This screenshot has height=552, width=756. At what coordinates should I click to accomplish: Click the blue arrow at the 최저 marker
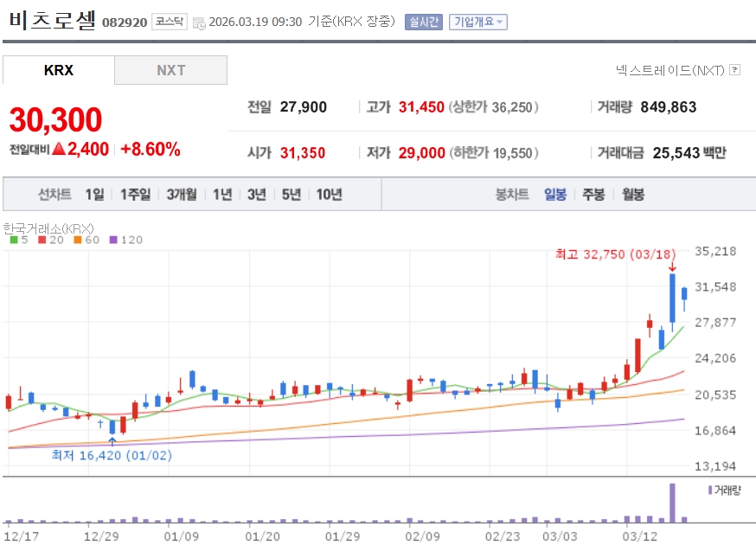[x=112, y=441]
